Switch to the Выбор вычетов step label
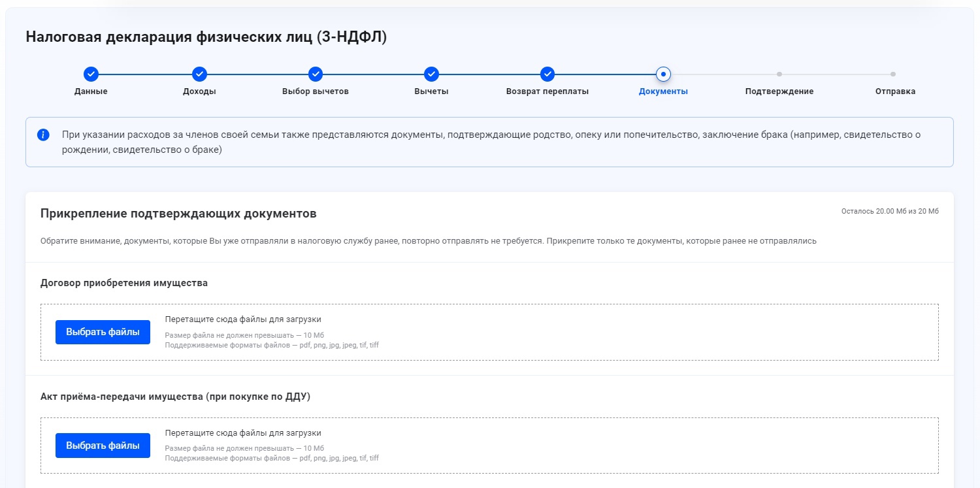The height and width of the screenshot is (488, 980). (316, 91)
